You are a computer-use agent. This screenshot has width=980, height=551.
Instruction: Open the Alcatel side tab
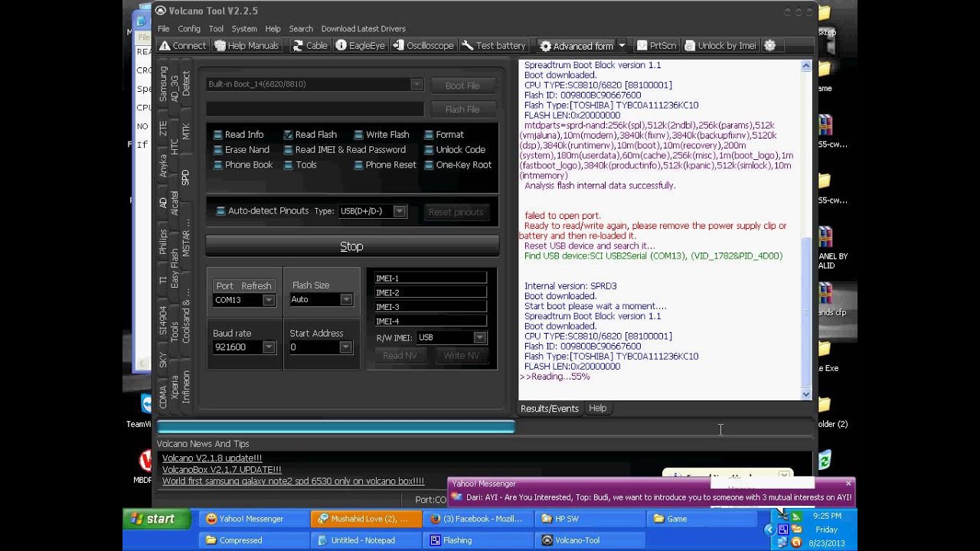coord(175,203)
